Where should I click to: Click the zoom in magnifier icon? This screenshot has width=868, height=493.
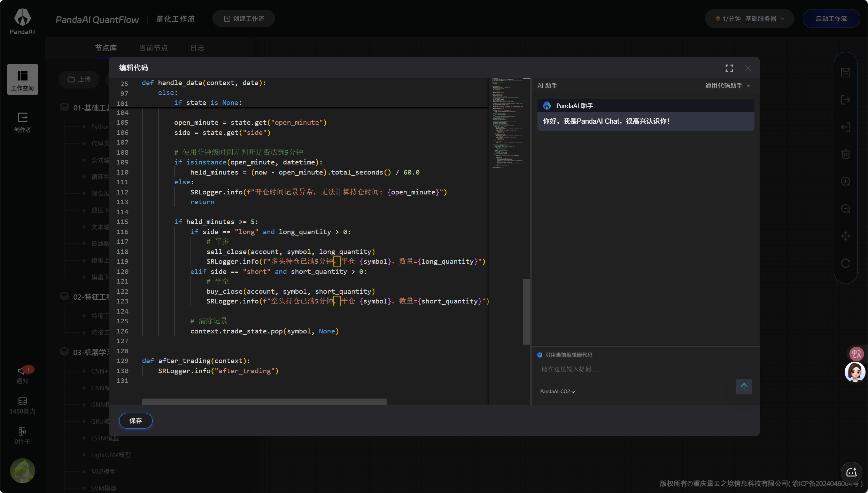pos(846,182)
